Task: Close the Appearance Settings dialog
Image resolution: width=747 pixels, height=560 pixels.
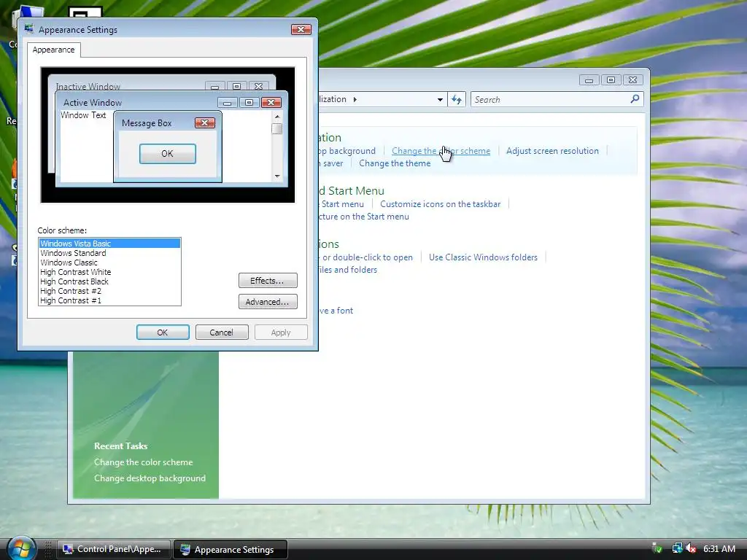Action: tap(301, 29)
